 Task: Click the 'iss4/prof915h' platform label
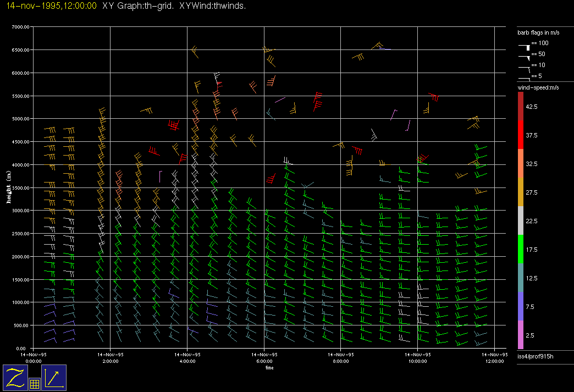[535, 357]
